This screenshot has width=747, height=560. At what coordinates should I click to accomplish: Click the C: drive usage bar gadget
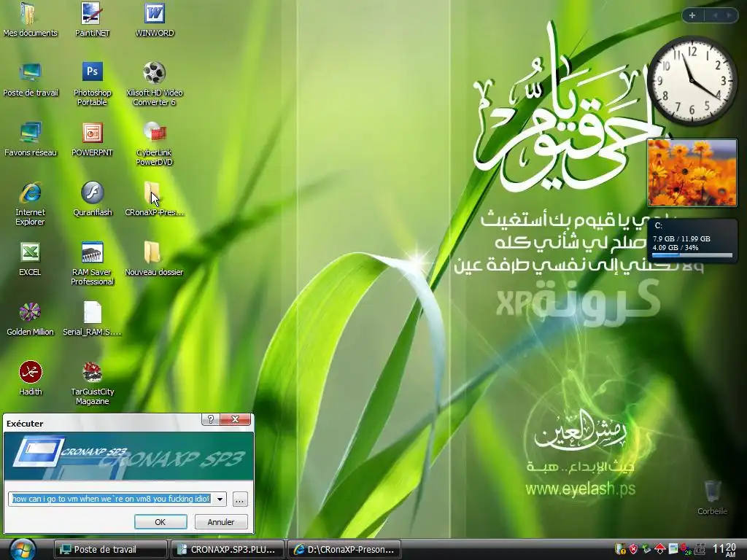point(692,240)
